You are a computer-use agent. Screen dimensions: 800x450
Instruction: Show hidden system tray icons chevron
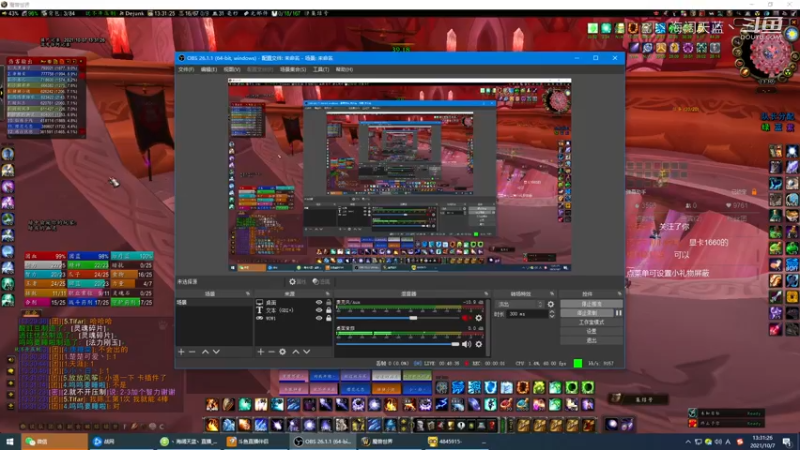coord(688,442)
